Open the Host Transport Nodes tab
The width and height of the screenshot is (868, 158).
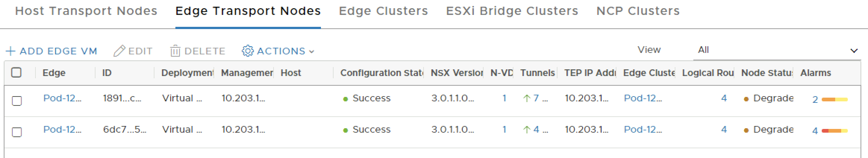(x=86, y=11)
